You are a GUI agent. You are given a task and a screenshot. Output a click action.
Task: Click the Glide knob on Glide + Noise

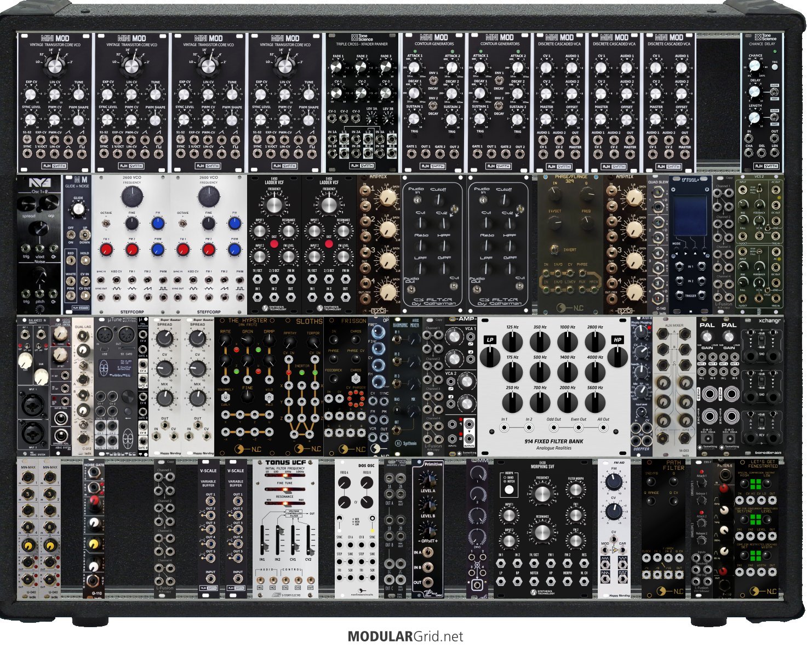pos(78,209)
